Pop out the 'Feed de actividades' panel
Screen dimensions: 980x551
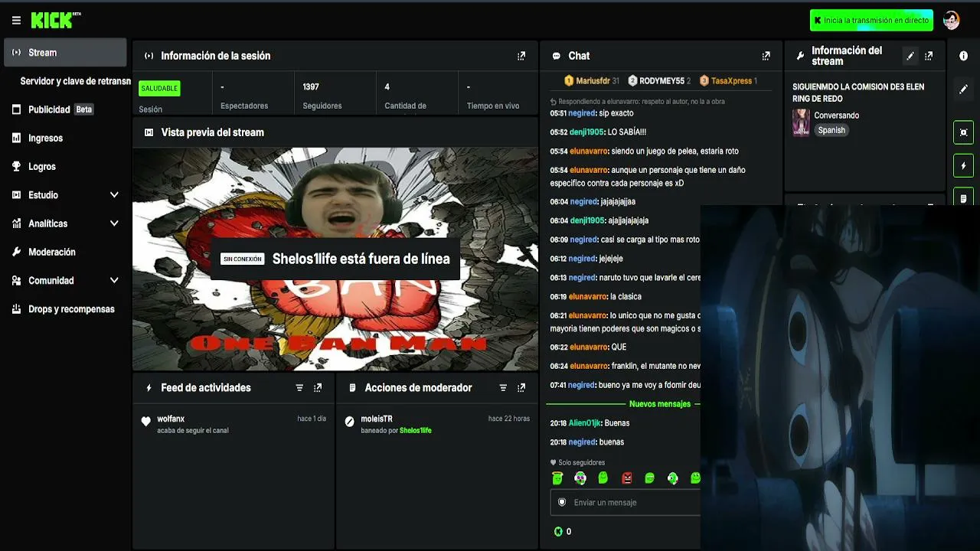coord(318,388)
